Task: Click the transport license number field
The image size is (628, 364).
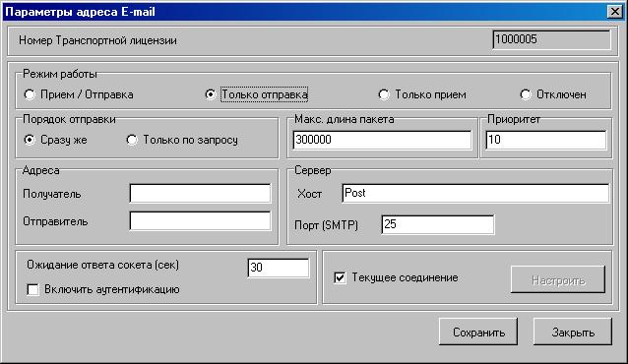Action: 552,40
